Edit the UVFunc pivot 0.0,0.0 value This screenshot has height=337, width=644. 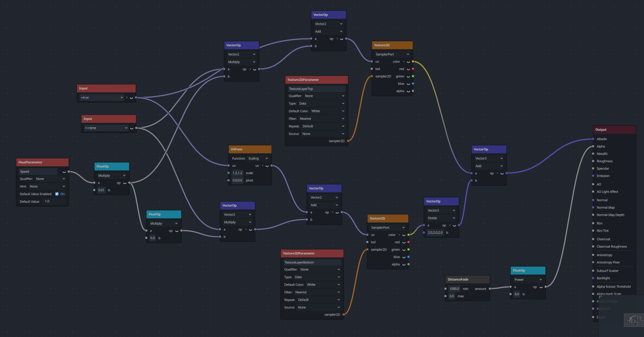pyautogui.click(x=237, y=180)
